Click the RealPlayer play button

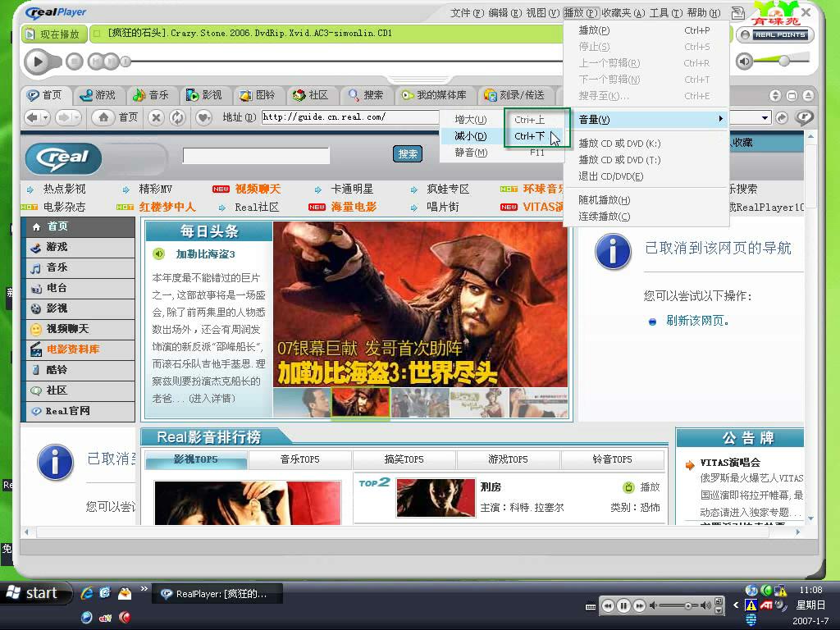pos(37,62)
